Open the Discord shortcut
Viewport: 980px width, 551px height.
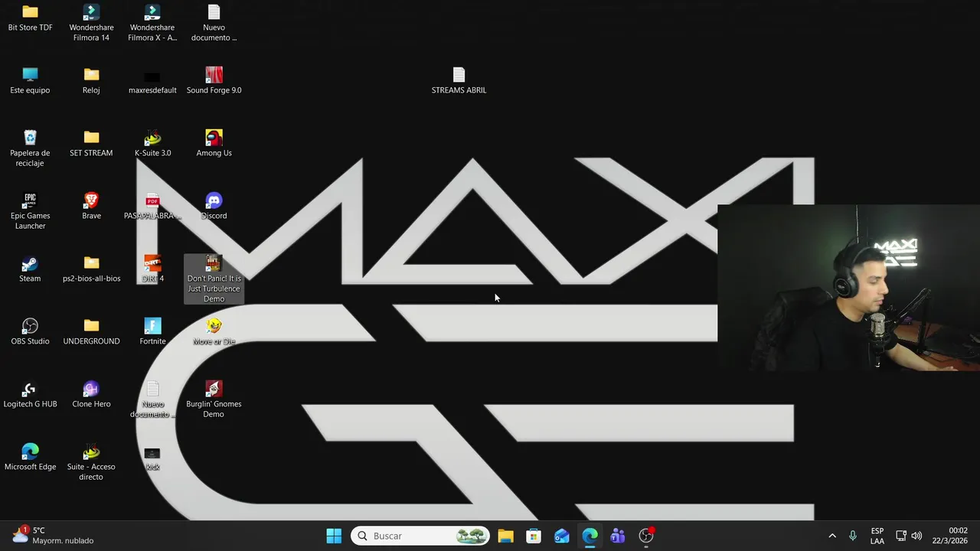[214, 207]
